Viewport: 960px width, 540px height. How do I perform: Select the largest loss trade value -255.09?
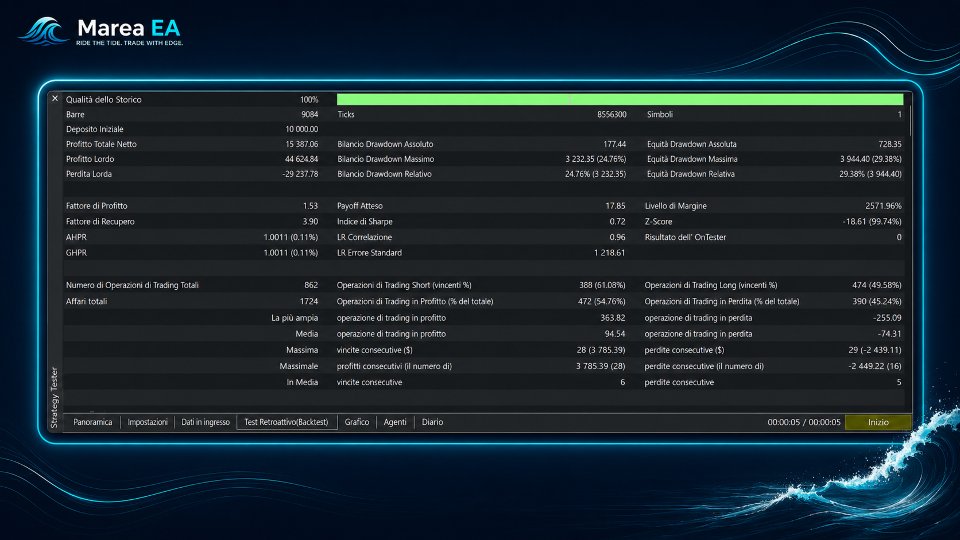887,318
